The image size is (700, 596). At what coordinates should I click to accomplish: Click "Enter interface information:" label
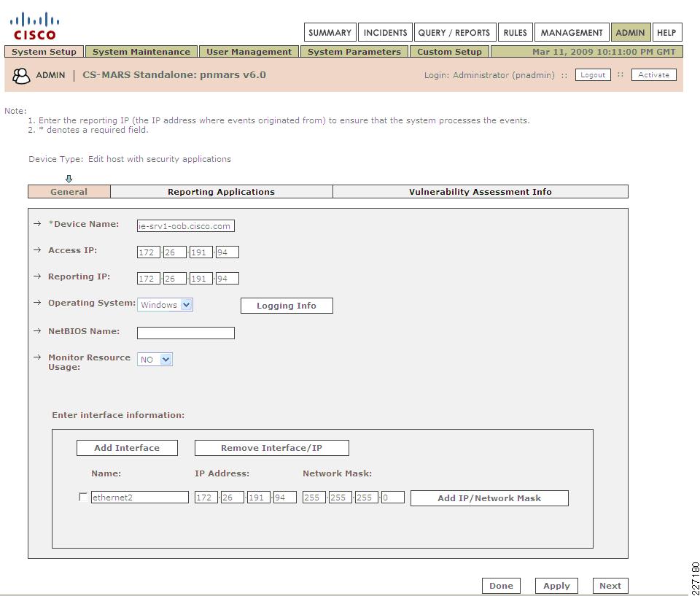[x=118, y=415]
